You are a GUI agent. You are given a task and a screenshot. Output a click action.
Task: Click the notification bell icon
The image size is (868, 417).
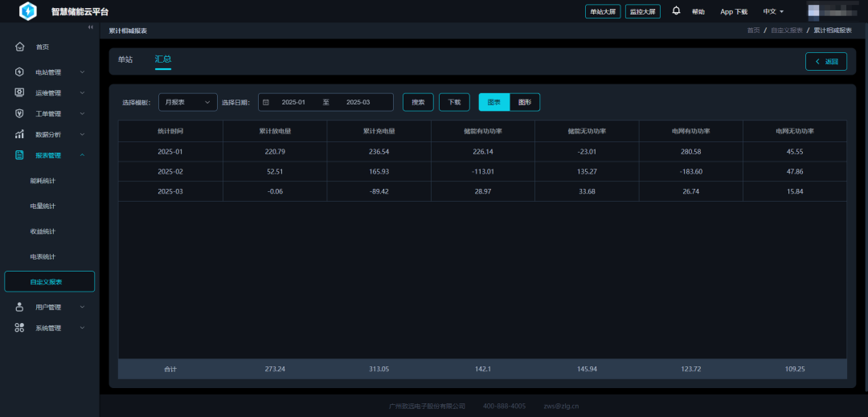click(x=676, y=11)
